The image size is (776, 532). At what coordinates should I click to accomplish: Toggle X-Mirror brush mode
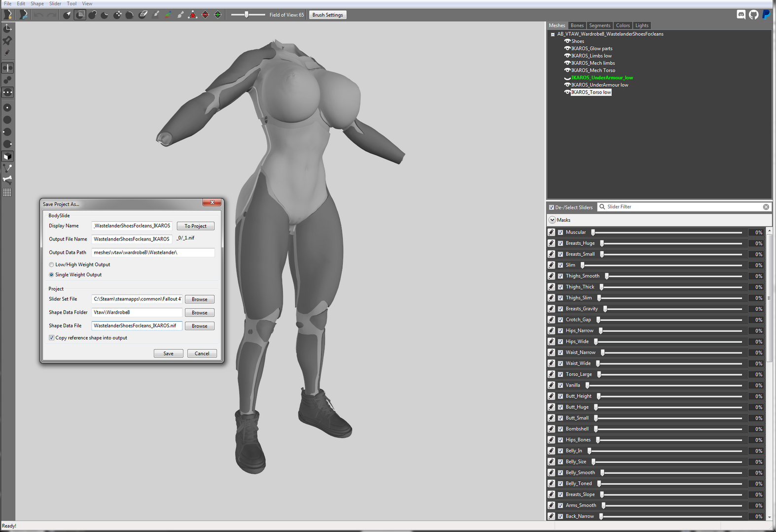[7, 68]
